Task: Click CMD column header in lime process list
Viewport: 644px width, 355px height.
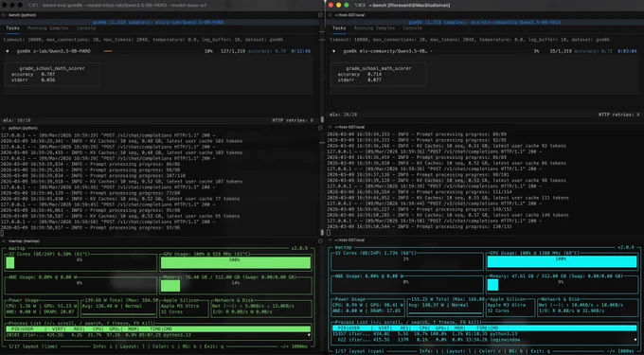Action: [168, 329]
